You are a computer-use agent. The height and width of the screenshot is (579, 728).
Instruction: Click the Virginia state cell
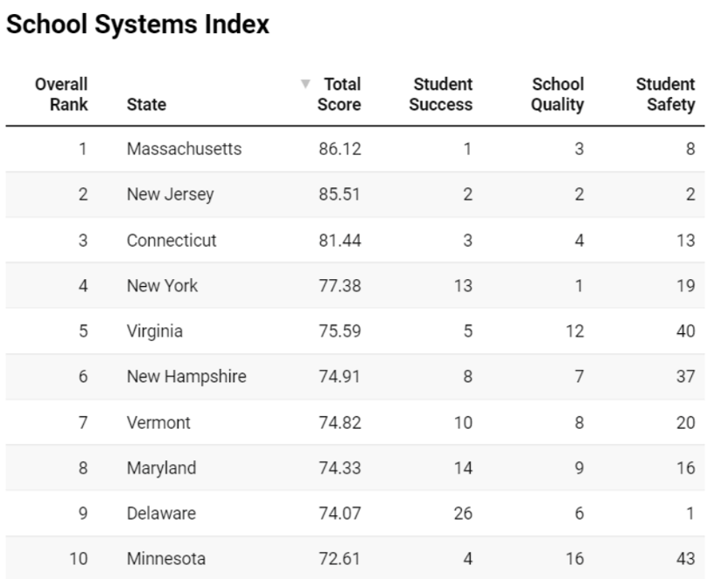[x=155, y=331]
